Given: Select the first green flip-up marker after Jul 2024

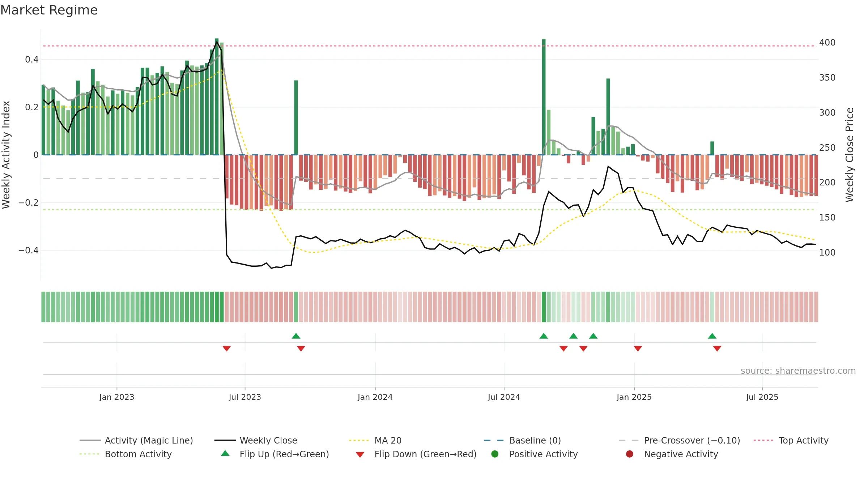Looking at the screenshot, I should point(544,336).
